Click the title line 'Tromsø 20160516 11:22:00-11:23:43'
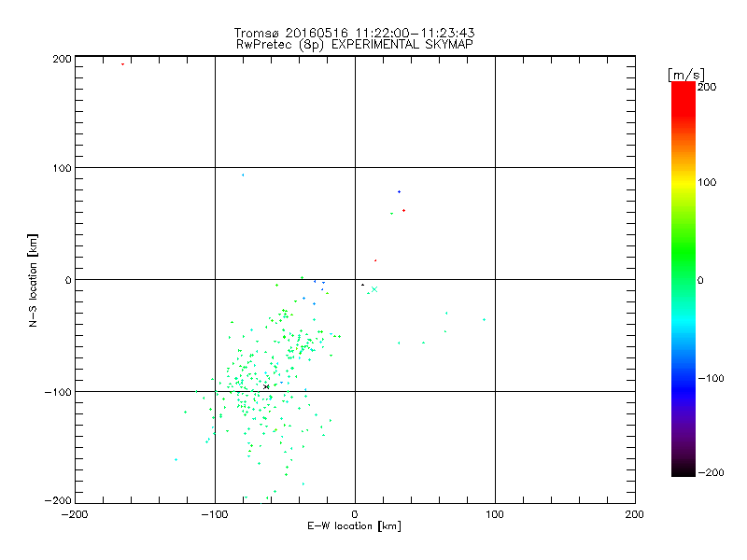The height and width of the screenshot is (560, 747). (x=354, y=33)
